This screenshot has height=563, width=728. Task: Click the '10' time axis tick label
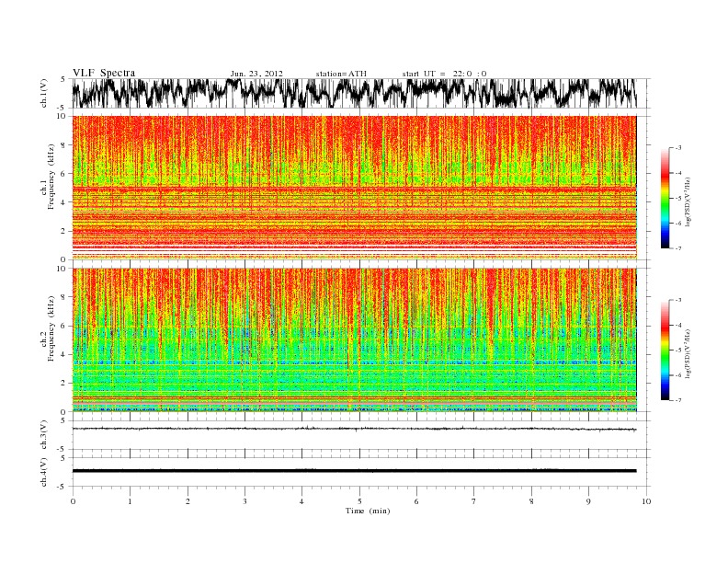pos(646,501)
